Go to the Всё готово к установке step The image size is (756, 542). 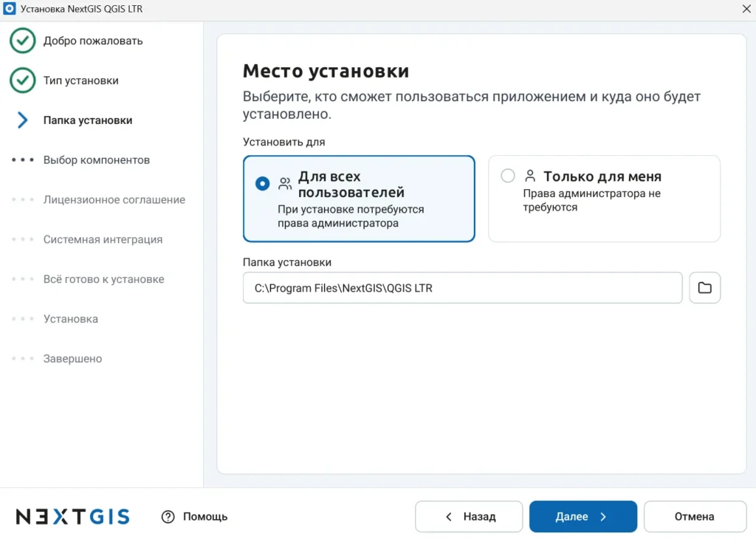103,278
